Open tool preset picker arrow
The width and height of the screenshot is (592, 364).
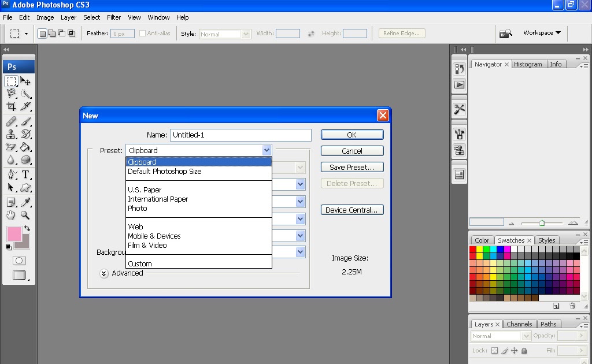click(26, 34)
